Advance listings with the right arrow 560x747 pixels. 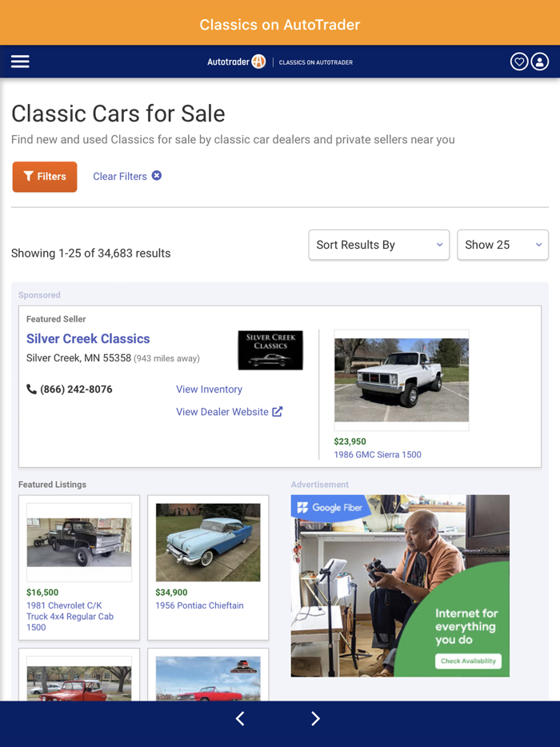tap(315, 719)
